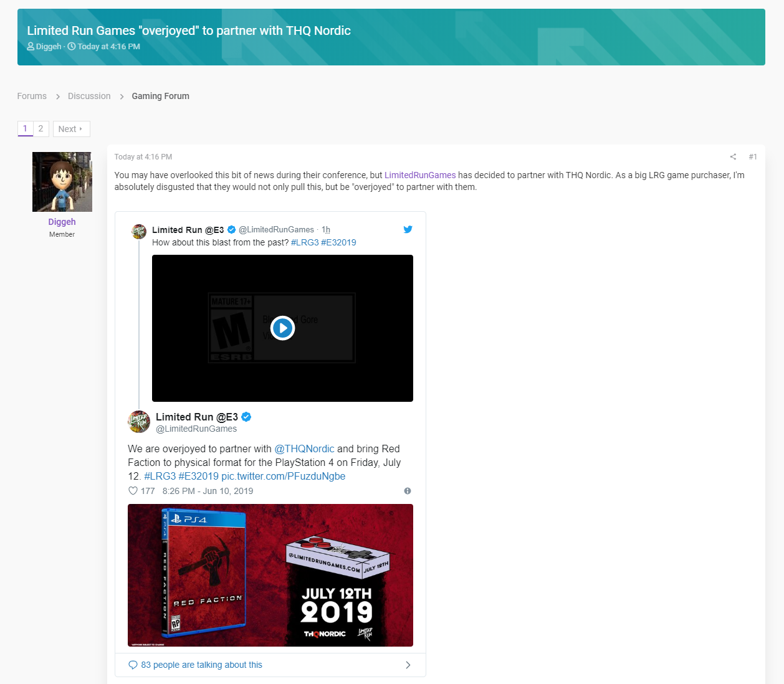The width and height of the screenshot is (784, 684).
Task: Click the speech bubble icon beside 83 people
Action: [x=133, y=665]
